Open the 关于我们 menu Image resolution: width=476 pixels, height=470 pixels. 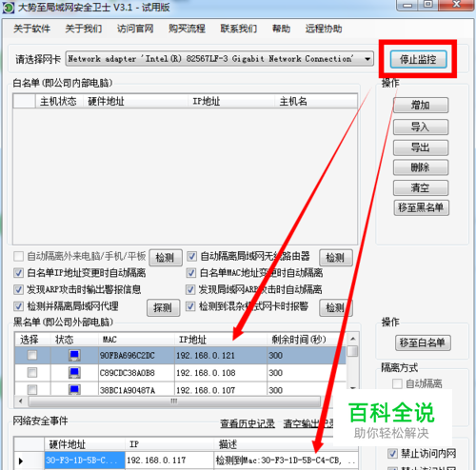point(84,29)
